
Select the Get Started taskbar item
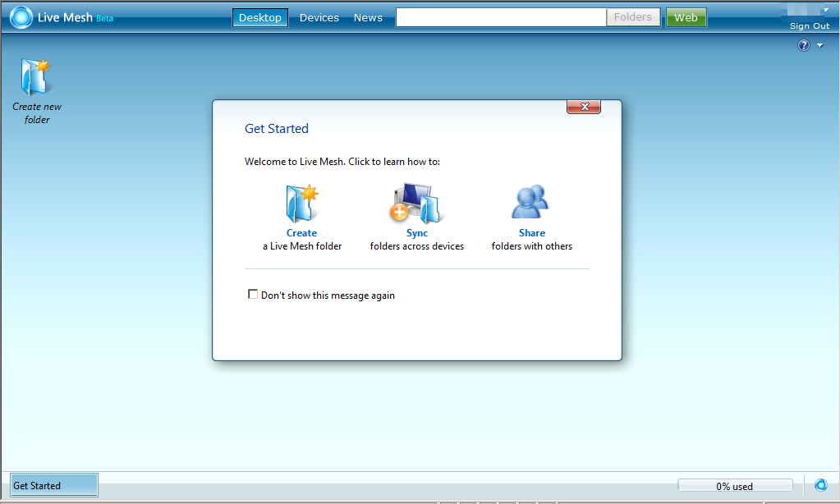click(x=53, y=485)
